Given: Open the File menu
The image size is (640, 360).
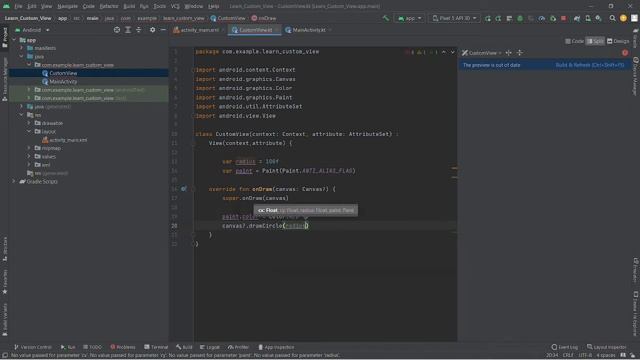Looking at the screenshot, I should [x=18, y=6].
